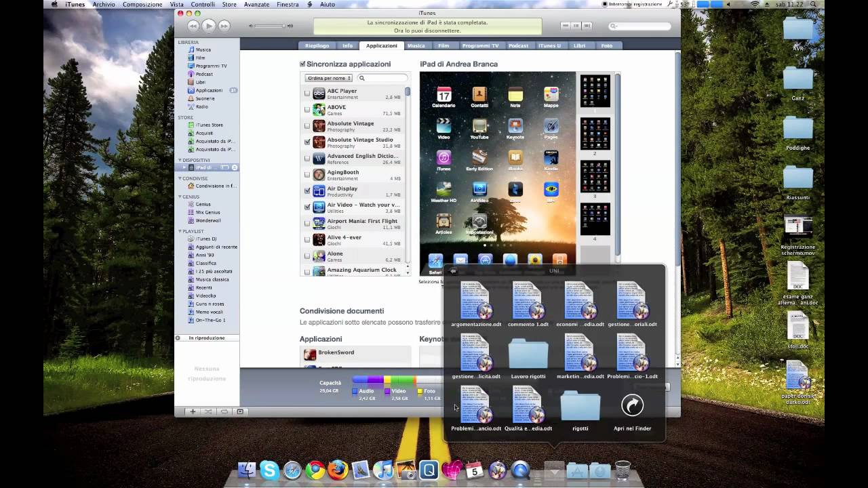Open Anni '90 playlist
868x488 pixels.
(x=205, y=255)
